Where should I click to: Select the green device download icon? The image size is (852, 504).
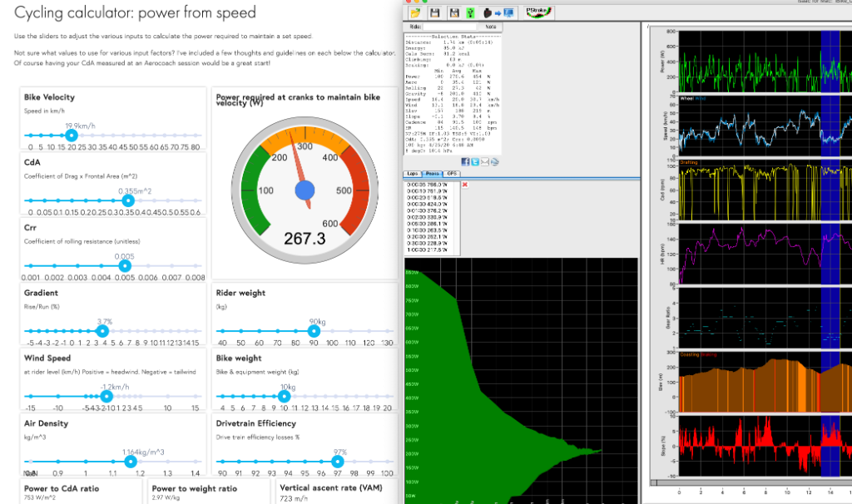(471, 13)
